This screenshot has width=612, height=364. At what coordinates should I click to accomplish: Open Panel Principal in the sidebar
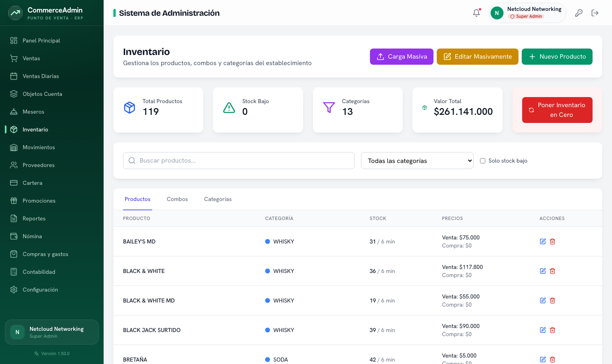coord(52,40)
